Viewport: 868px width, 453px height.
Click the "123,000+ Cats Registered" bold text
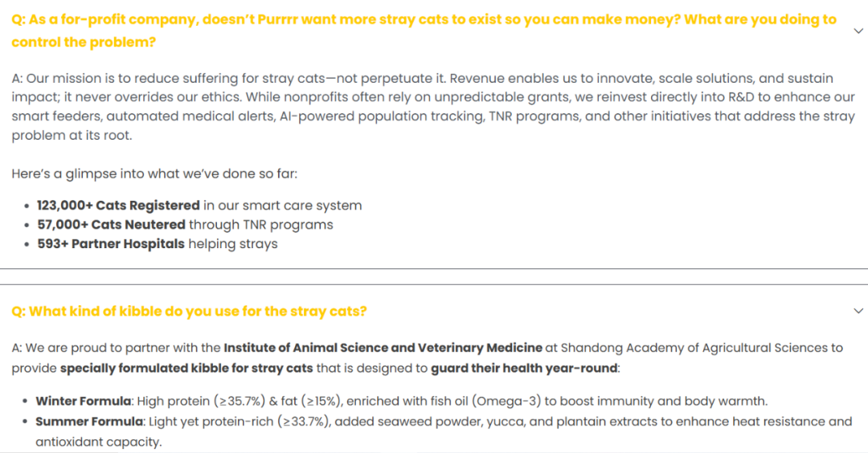pyautogui.click(x=118, y=206)
